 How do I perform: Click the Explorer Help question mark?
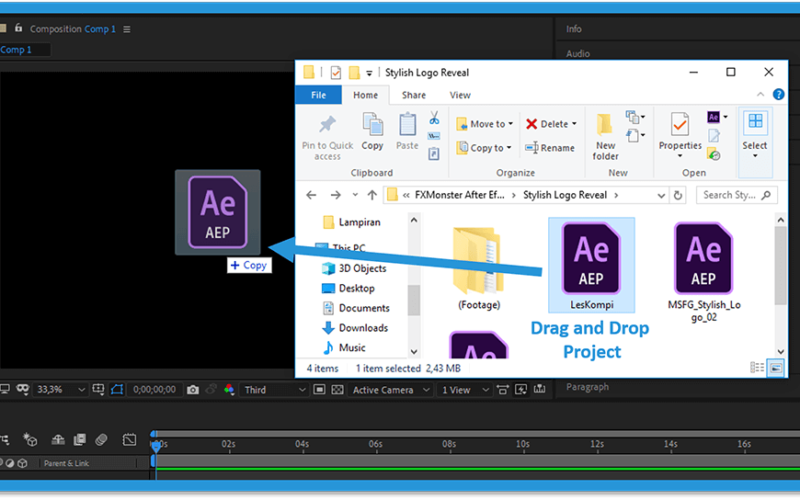778,94
